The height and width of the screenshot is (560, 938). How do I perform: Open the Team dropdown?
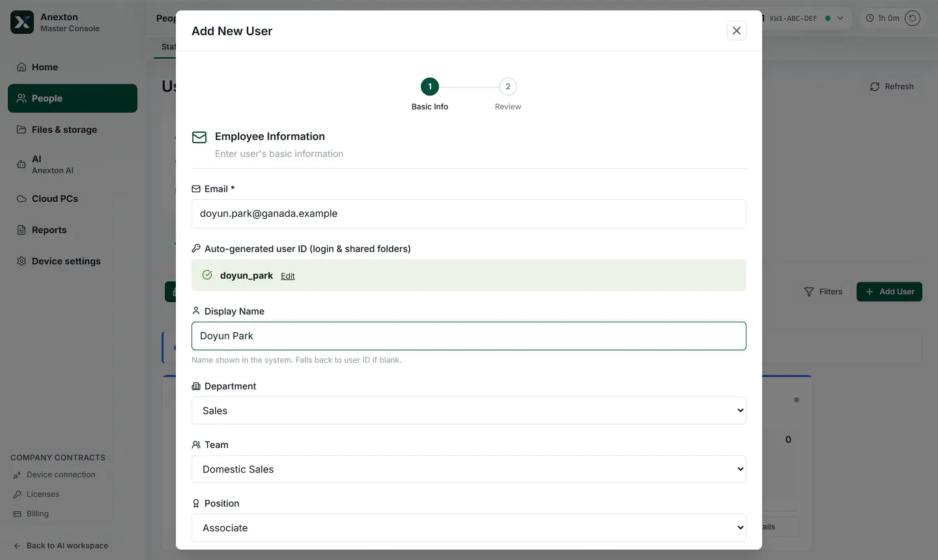tap(469, 469)
